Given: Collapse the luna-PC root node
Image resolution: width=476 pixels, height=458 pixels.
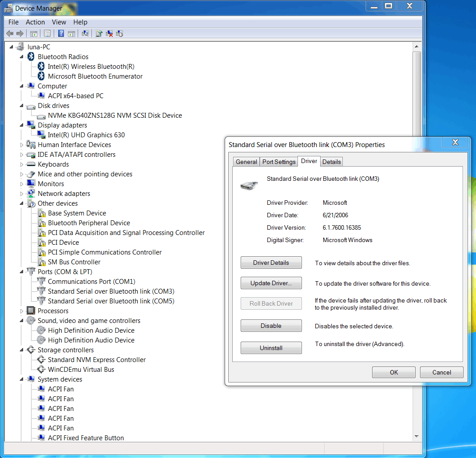Looking at the screenshot, I should pyautogui.click(x=11, y=47).
